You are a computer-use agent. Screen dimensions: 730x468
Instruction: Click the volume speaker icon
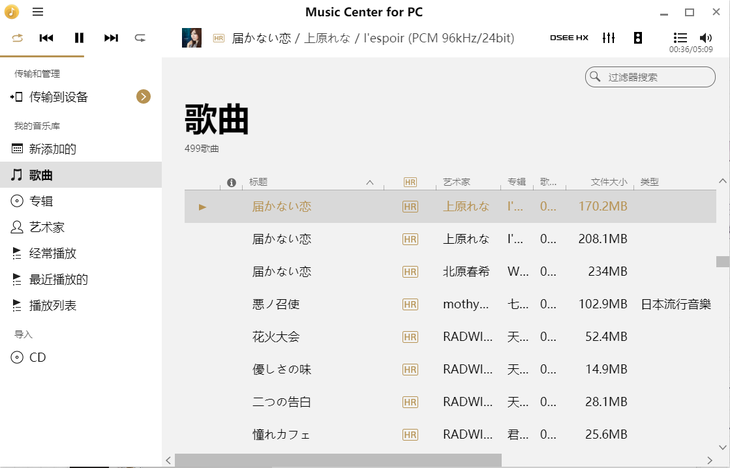706,38
